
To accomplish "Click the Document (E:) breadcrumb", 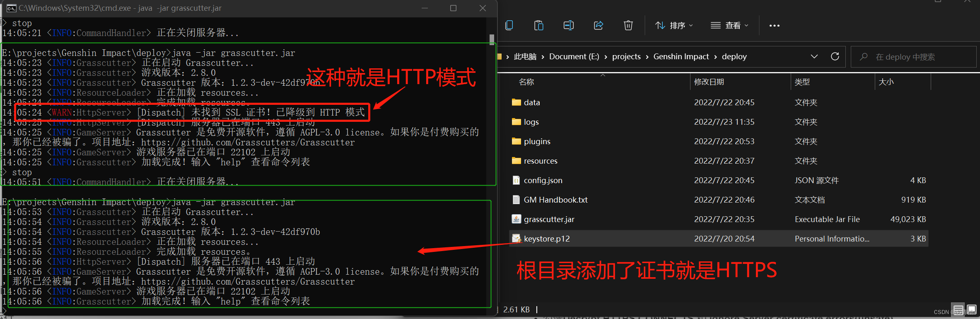I will (x=574, y=56).
